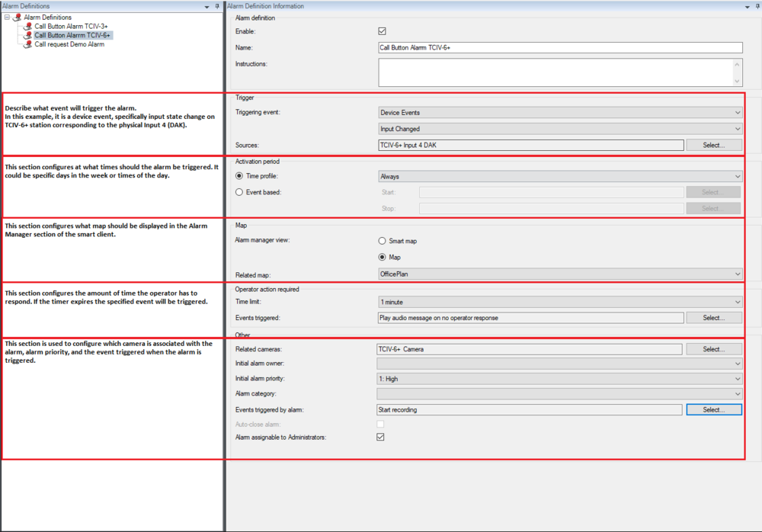Pin the Alarm Definition Information panel

coord(757,6)
